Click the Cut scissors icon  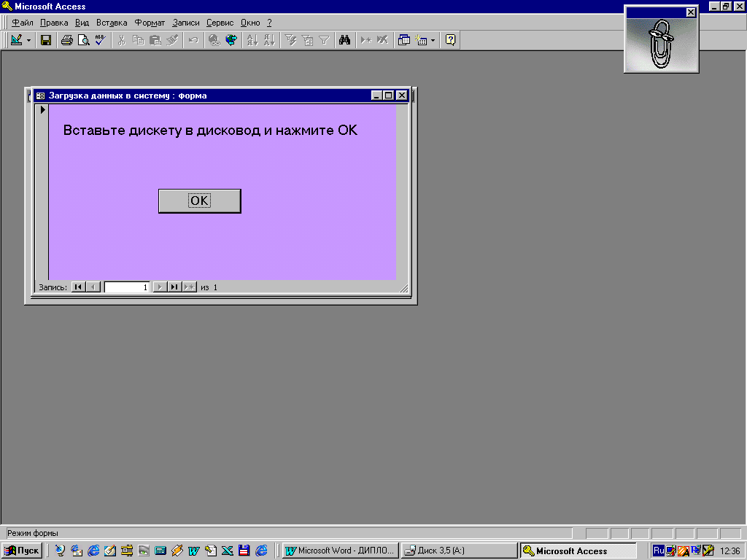point(122,40)
